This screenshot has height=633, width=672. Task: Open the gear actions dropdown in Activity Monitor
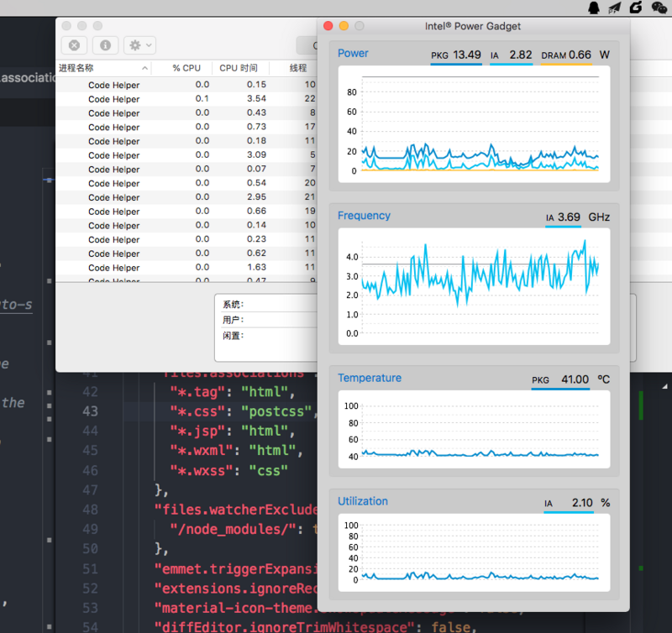(139, 45)
